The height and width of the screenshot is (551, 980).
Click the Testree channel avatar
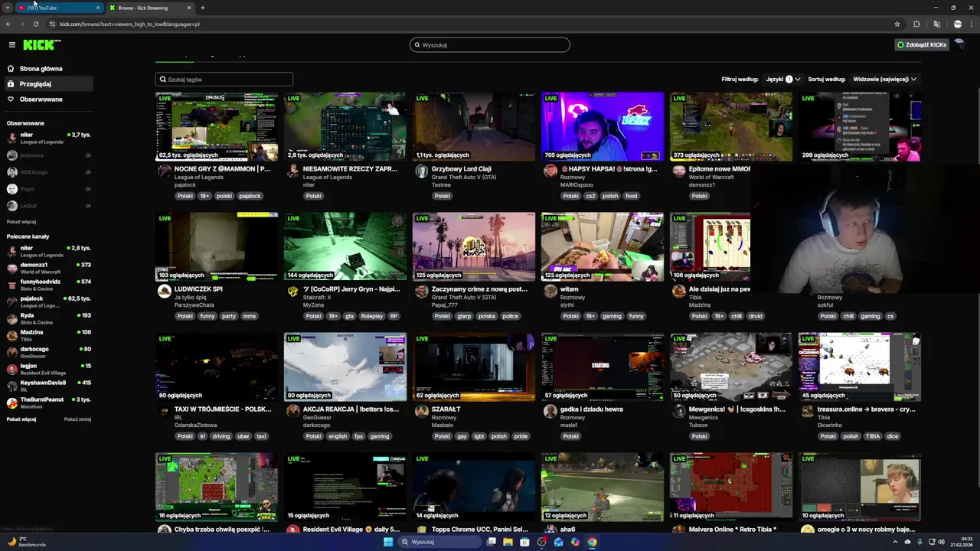pyautogui.click(x=421, y=171)
